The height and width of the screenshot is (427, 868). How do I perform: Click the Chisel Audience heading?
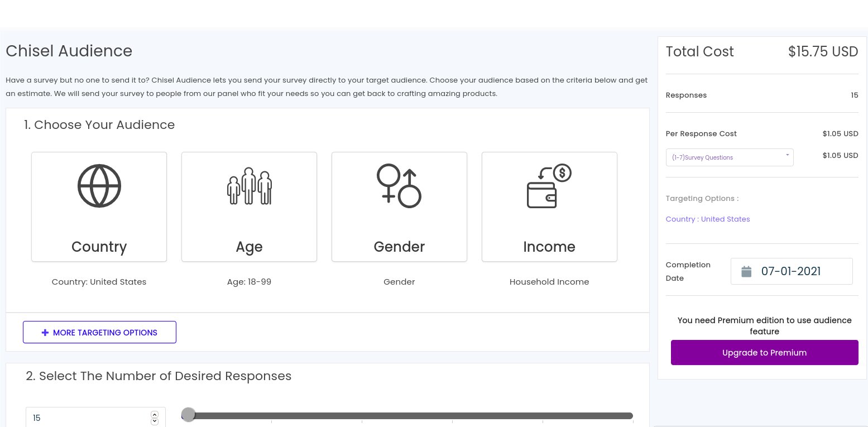tap(69, 51)
